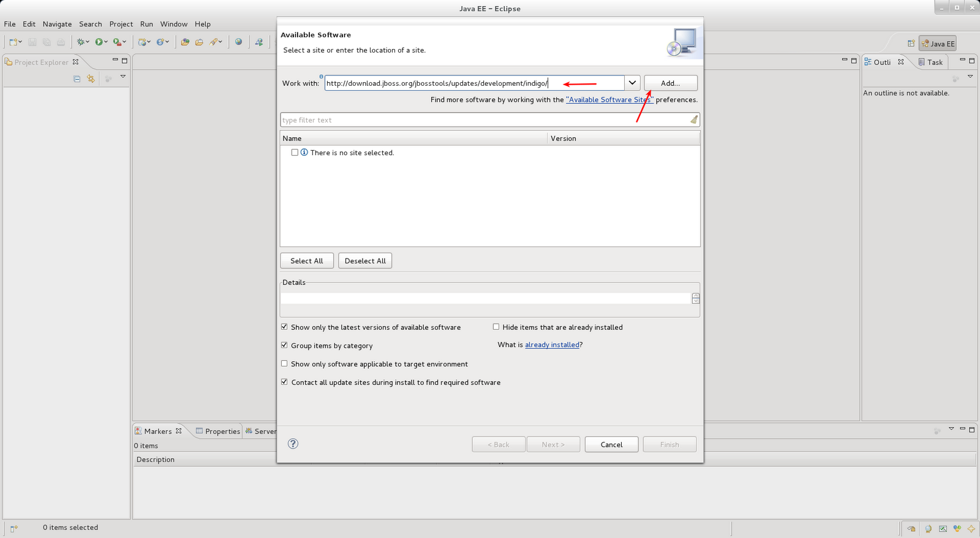Open the Navigate menu
Screen dimensions: 980x538
click(57, 24)
